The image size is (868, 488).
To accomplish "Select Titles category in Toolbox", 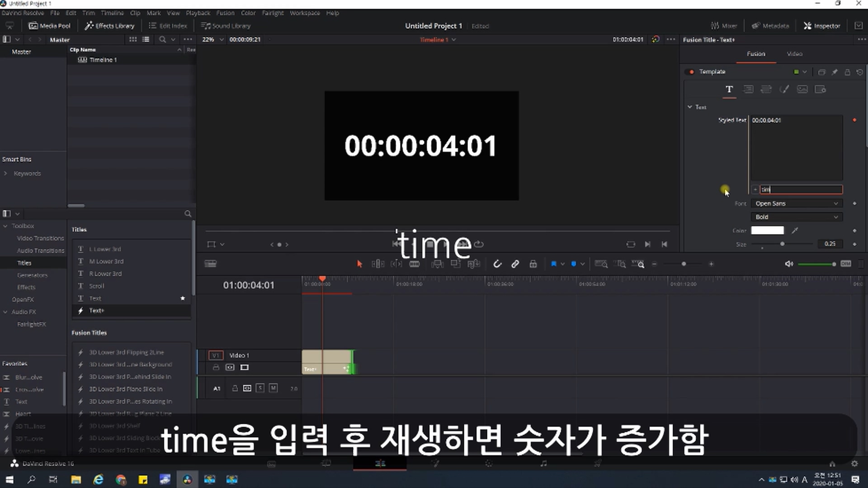I will point(24,263).
